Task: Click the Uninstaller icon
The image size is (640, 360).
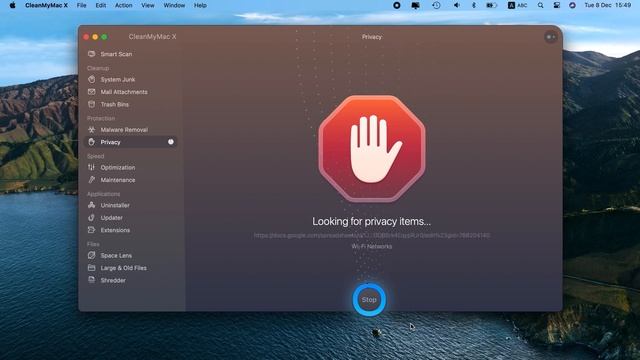Action: [x=91, y=205]
